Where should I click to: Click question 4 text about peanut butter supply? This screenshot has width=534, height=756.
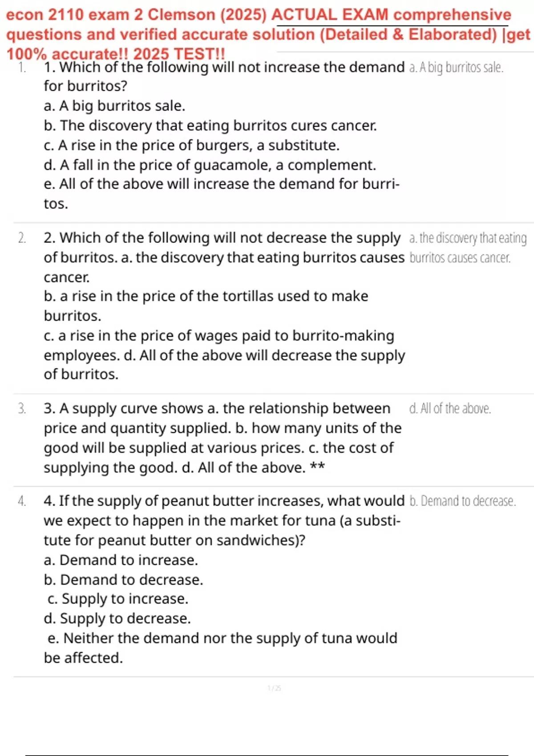point(224,520)
